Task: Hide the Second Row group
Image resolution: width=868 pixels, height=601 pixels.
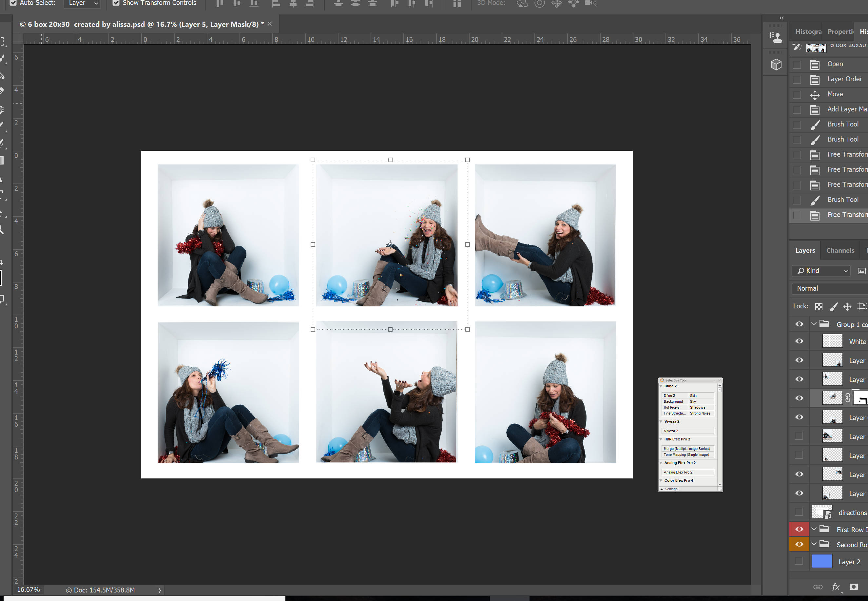Action: 799,544
